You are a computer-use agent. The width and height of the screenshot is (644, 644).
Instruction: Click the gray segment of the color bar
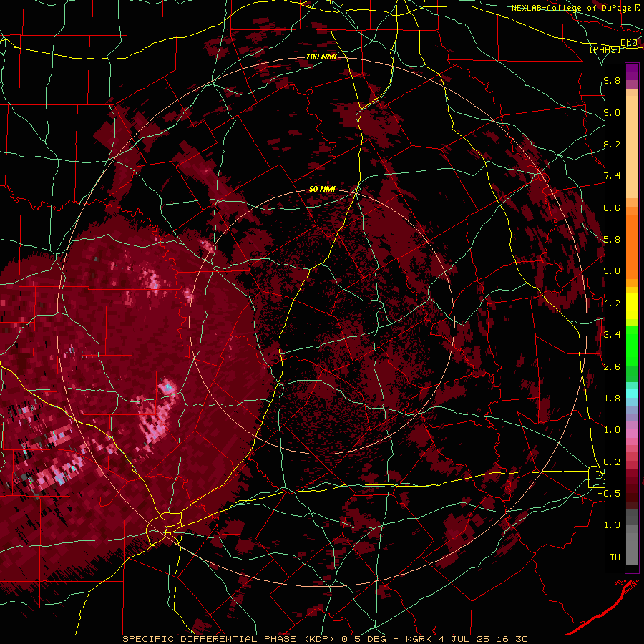[x=632, y=536]
